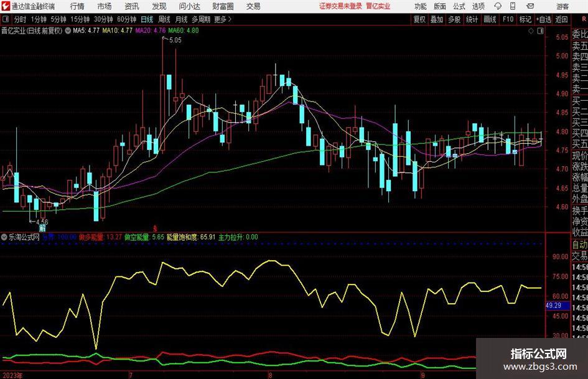Screen dimensions: 588x379
Task: Toggle the left side panel icon
Action: [6, 19]
